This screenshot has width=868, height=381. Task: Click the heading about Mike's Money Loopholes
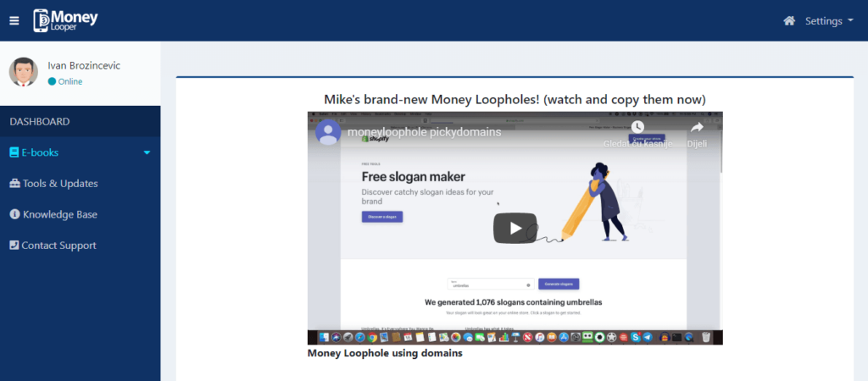pos(515,100)
